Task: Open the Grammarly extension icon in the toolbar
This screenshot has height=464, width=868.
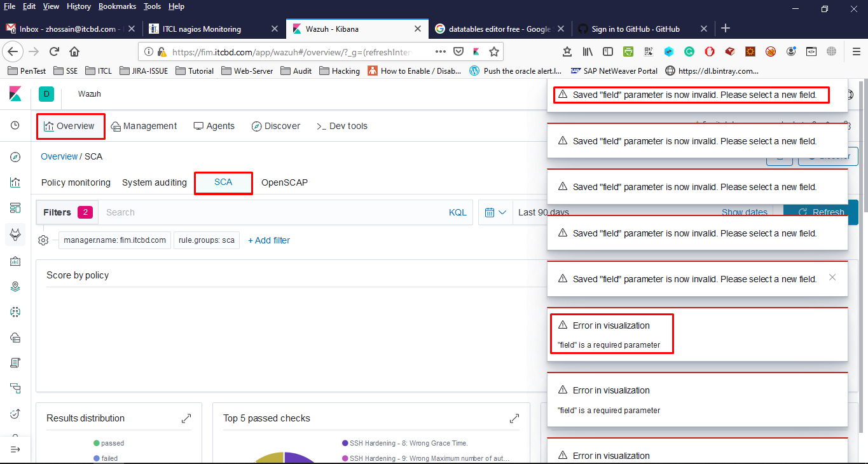Action: click(689, 51)
